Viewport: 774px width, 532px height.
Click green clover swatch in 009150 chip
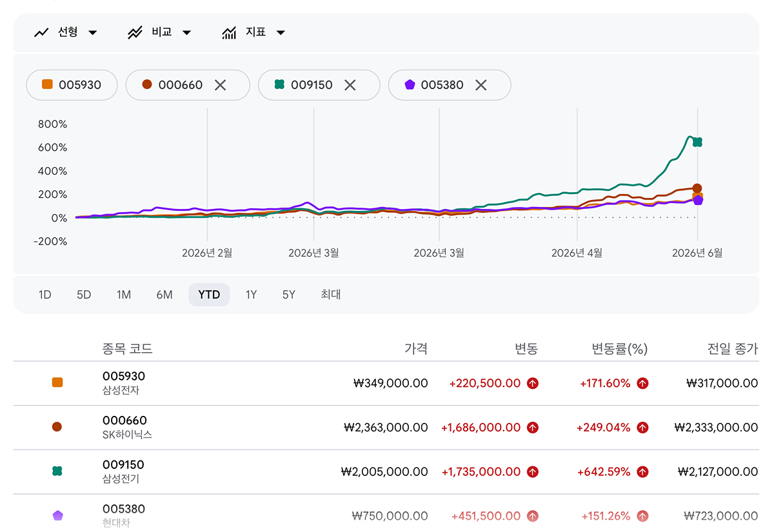point(279,84)
